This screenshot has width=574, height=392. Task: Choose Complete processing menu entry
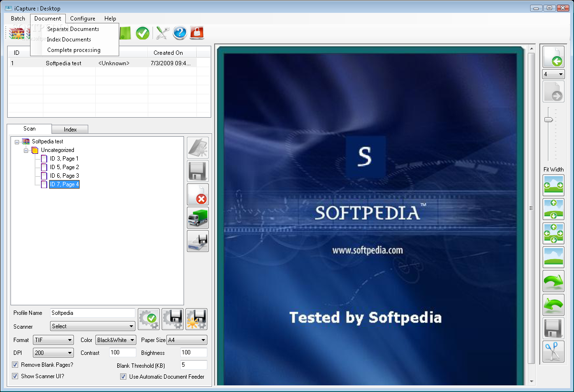(74, 50)
